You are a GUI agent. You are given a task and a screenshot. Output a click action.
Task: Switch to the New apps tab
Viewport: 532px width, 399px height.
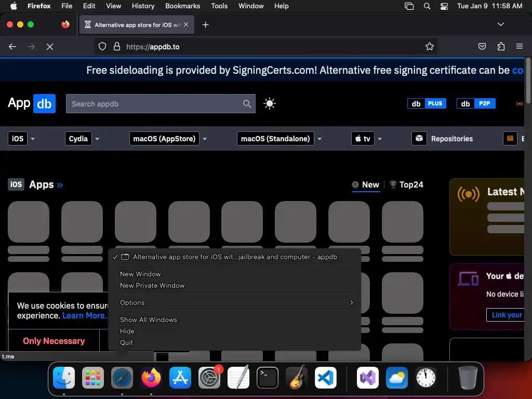[366, 185]
